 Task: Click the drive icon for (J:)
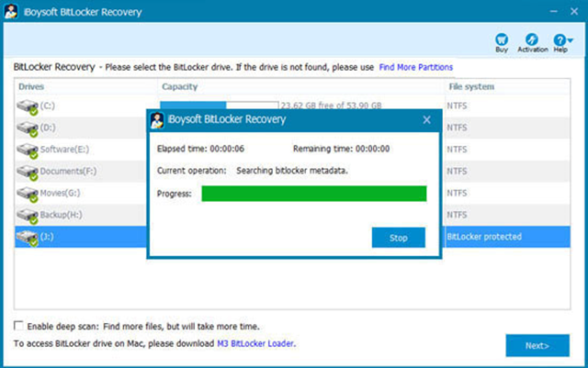(28, 238)
